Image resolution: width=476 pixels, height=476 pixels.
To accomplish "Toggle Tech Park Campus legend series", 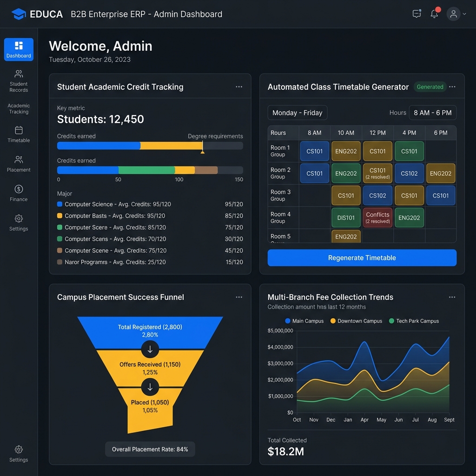I will pos(414,321).
